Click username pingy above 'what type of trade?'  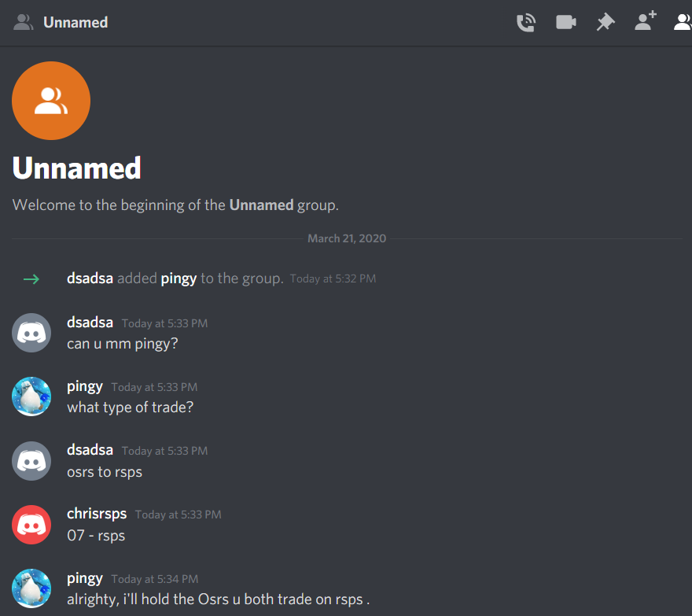[x=85, y=387]
